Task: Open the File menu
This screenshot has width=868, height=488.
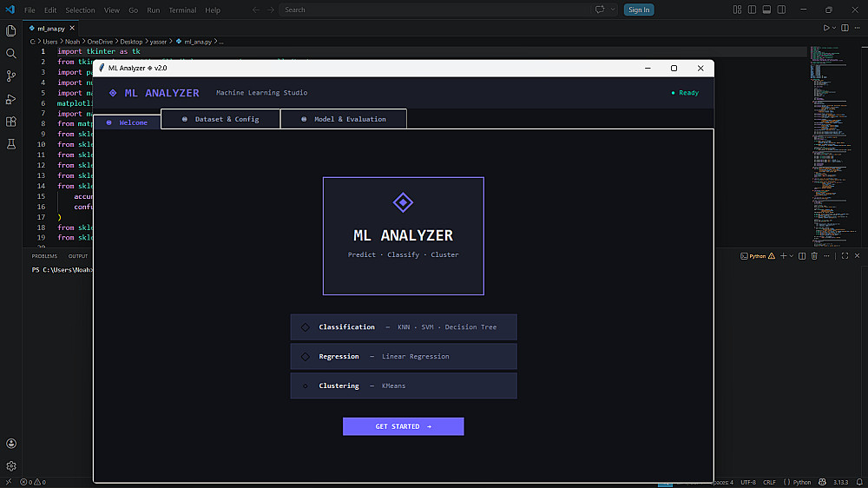Action: click(30, 10)
